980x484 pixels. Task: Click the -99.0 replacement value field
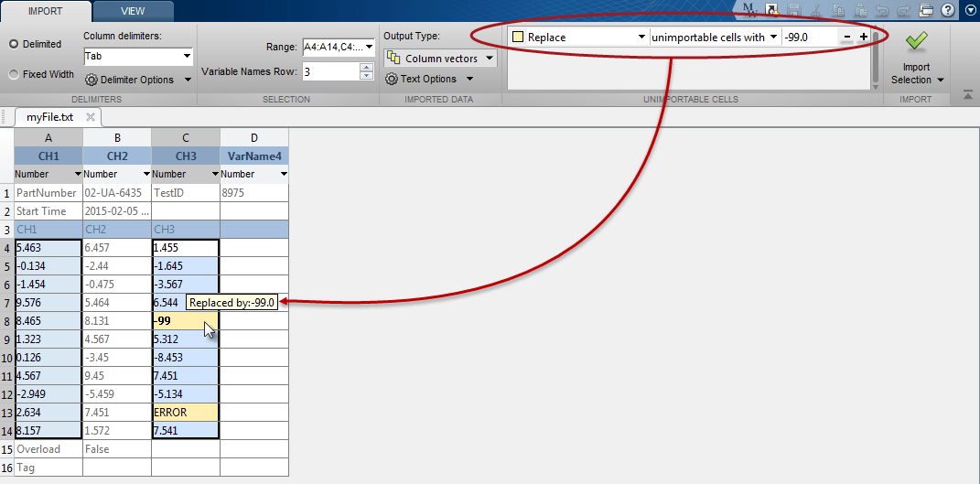point(810,37)
